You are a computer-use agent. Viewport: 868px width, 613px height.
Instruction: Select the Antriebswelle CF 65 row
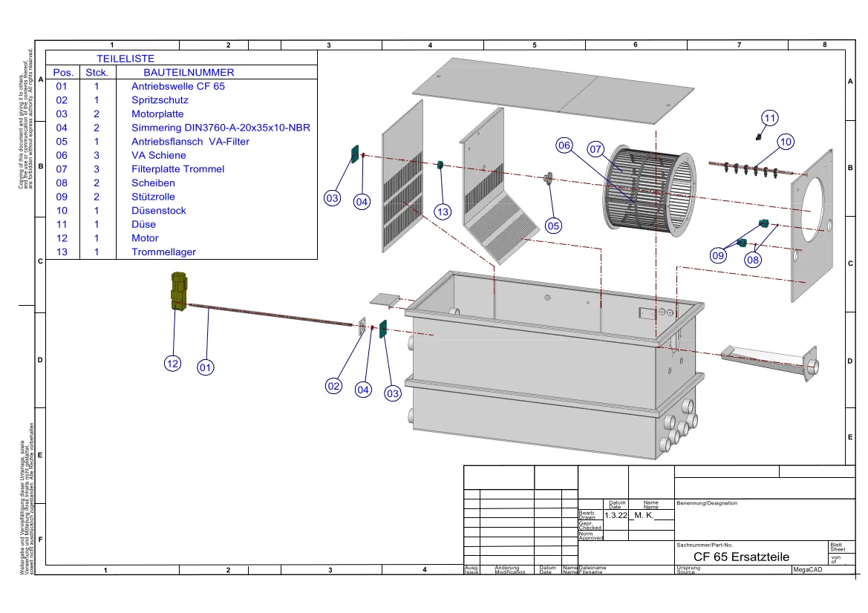178,86
